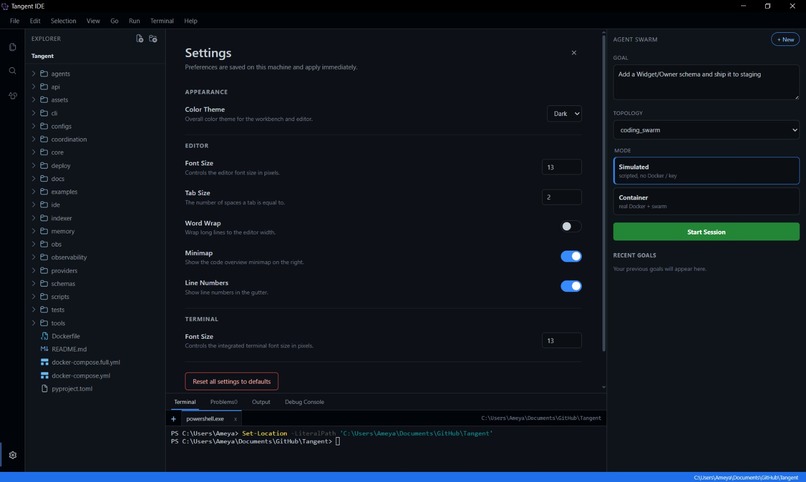This screenshot has width=806, height=482.
Task: Expand the providers folder chevron
Action: 33,270
